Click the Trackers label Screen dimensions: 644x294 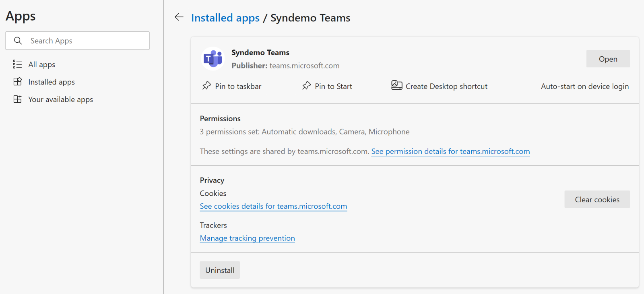click(213, 225)
